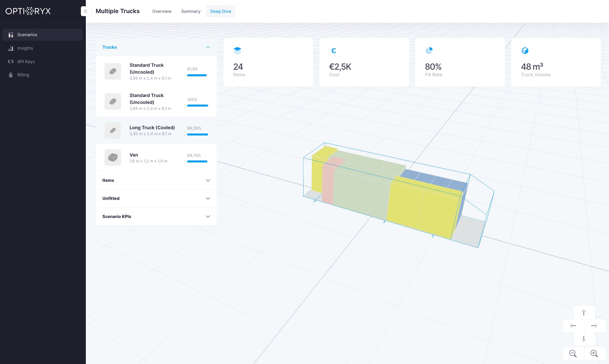Click the 2,45 m x 2,4 m x 8,1 m dimensions
Image resolution: width=609 pixels, height=364 pixels.
pos(151,134)
